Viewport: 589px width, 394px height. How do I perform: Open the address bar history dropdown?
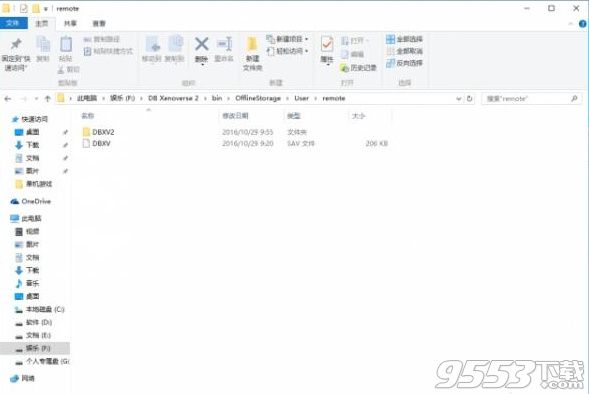pyautogui.click(x=458, y=99)
